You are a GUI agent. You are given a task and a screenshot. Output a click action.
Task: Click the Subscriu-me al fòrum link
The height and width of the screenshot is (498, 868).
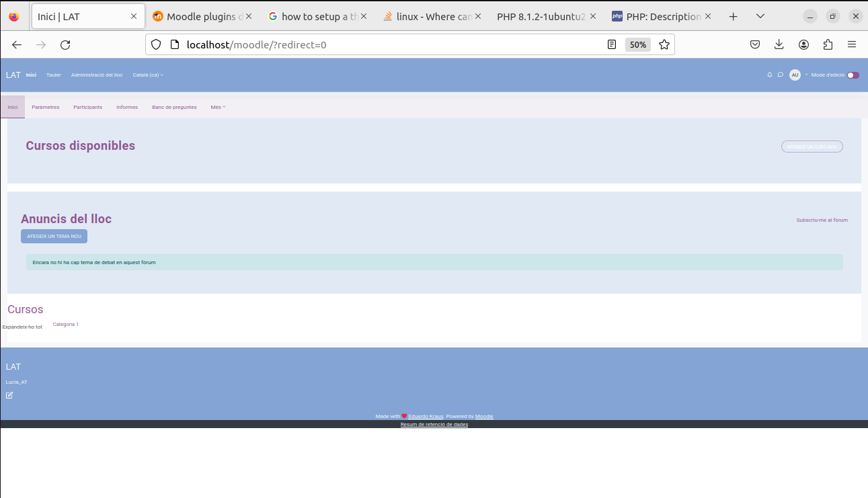[x=822, y=220]
